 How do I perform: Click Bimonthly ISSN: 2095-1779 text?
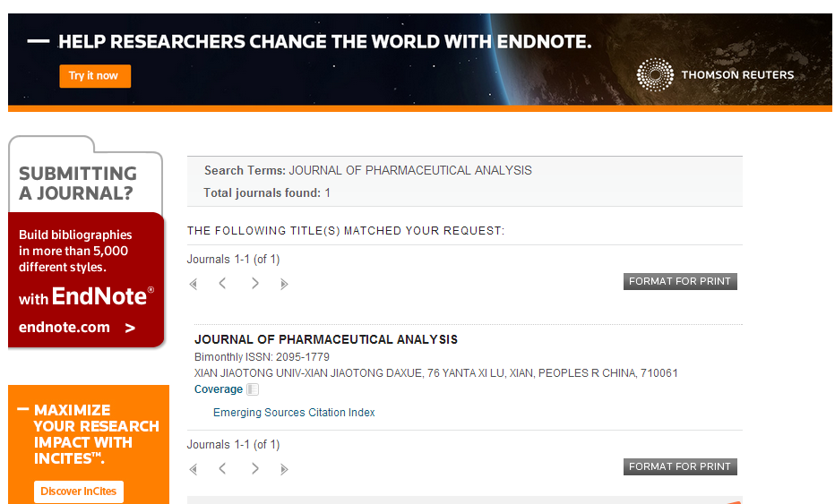[262, 356]
